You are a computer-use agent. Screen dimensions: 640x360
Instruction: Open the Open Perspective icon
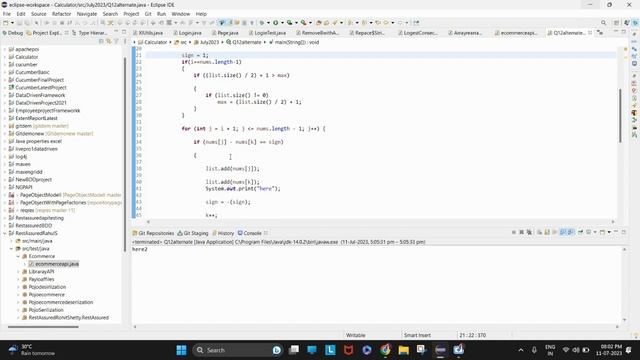[x=616, y=23]
